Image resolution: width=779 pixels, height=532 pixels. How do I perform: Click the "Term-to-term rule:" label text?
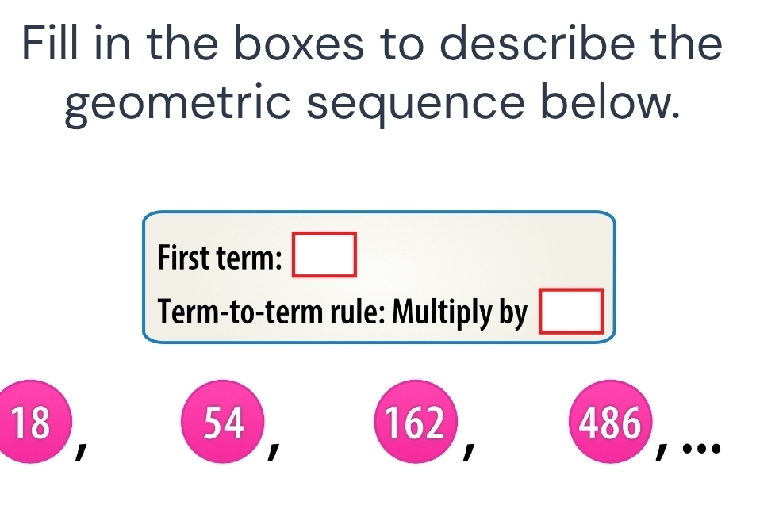click(271, 314)
